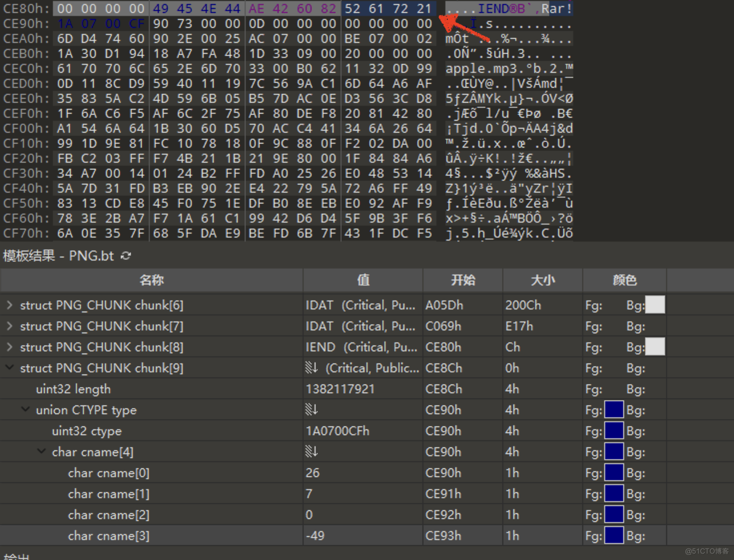Click the hex address CEC0h:
This screenshot has width=734, height=560.
tap(26, 68)
